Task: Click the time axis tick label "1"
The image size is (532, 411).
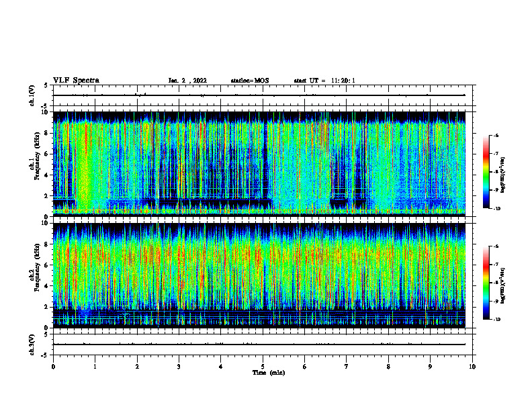Action: 95,367
